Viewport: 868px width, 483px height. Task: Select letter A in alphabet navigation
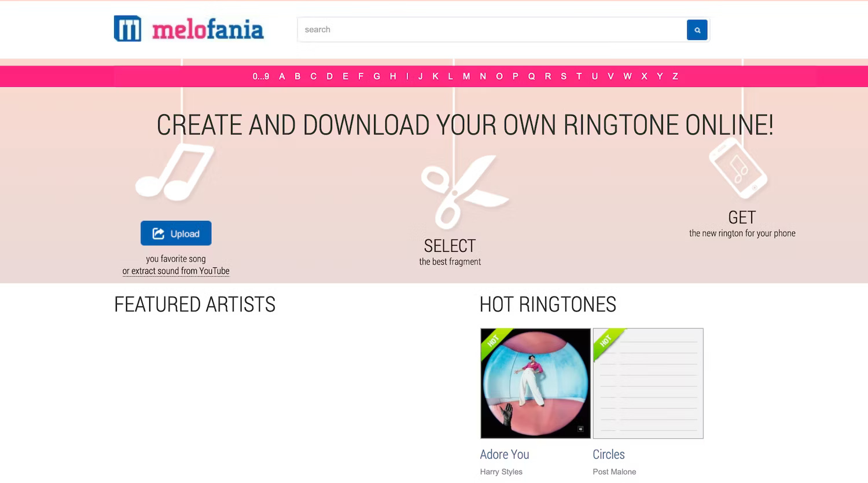[282, 76]
